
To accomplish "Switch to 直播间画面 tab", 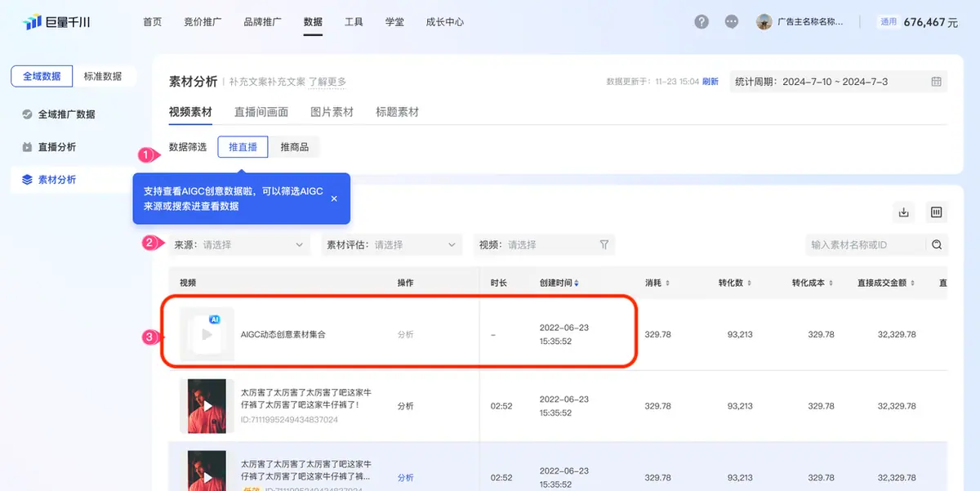I will pyautogui.click(x=261, y=112).
